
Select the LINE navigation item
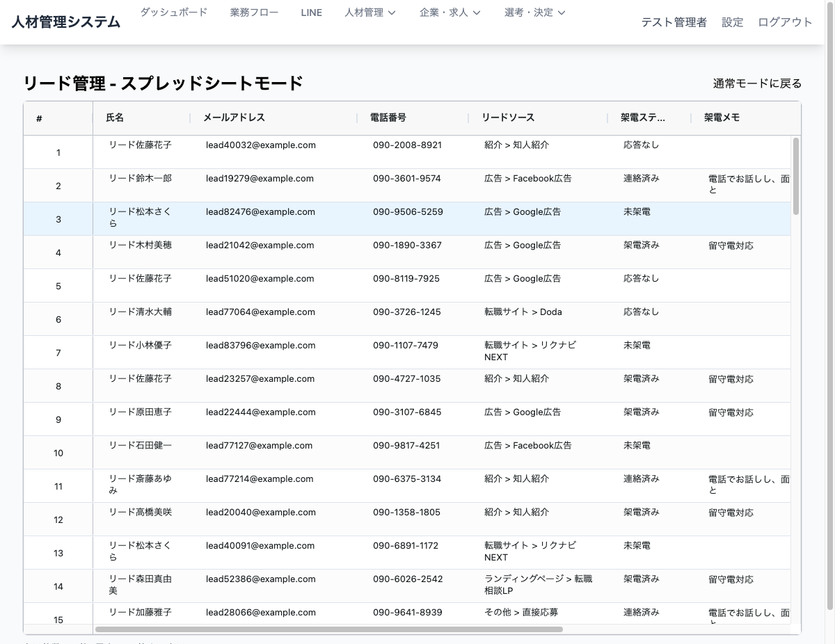[311, 12]
